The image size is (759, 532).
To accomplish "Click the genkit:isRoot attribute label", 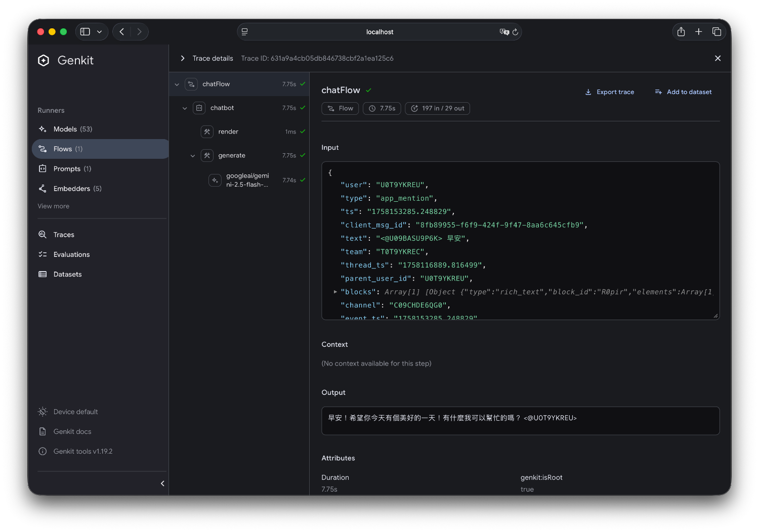I will 541,477.
